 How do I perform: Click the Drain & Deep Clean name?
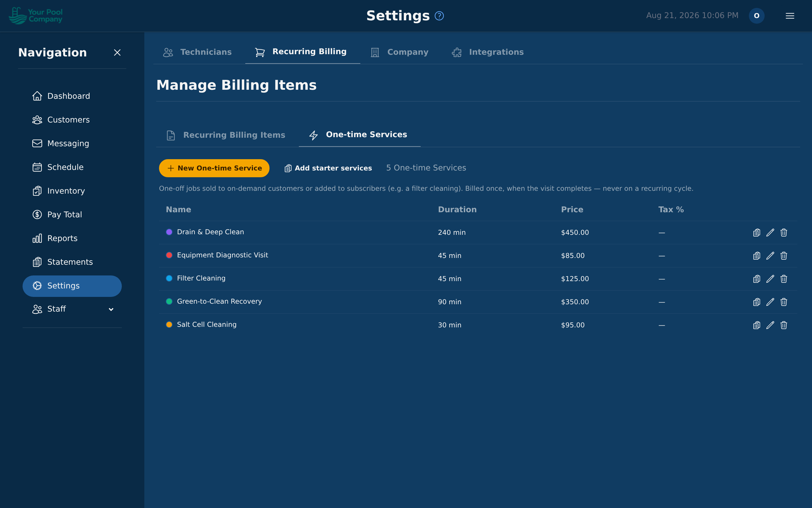pos(210,232)
